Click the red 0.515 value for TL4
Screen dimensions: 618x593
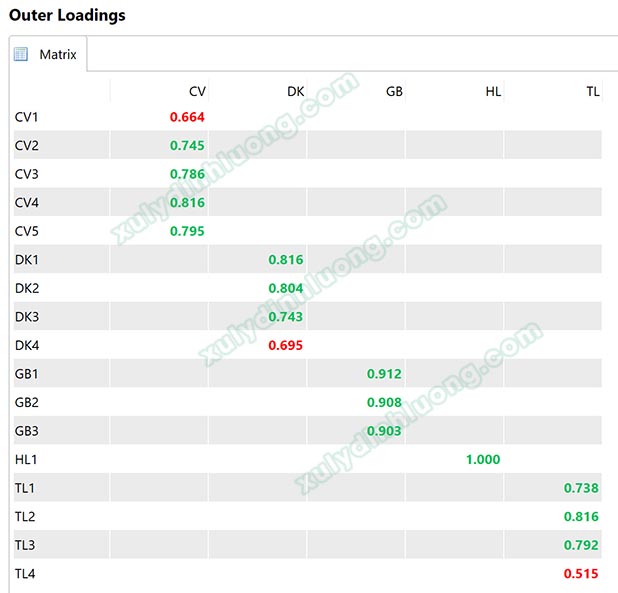point(581,573)
